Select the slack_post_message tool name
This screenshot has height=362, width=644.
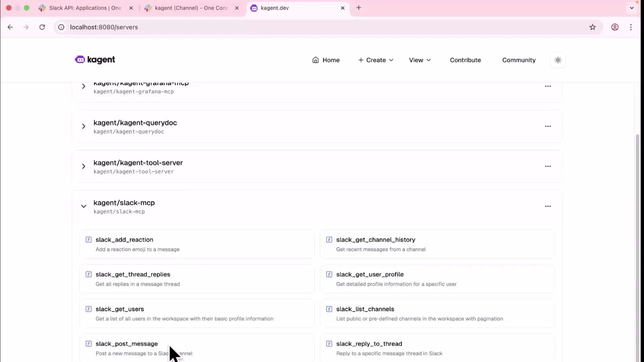tap(126, 344)
